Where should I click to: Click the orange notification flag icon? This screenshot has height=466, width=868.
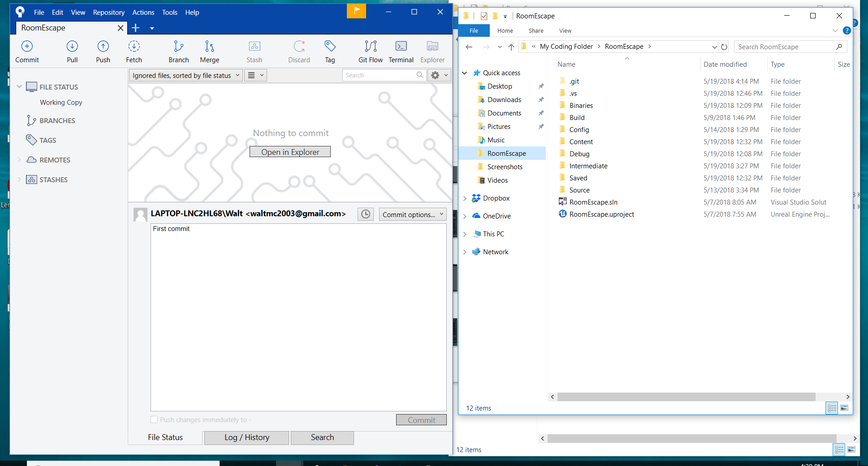(x=357, y=11)
